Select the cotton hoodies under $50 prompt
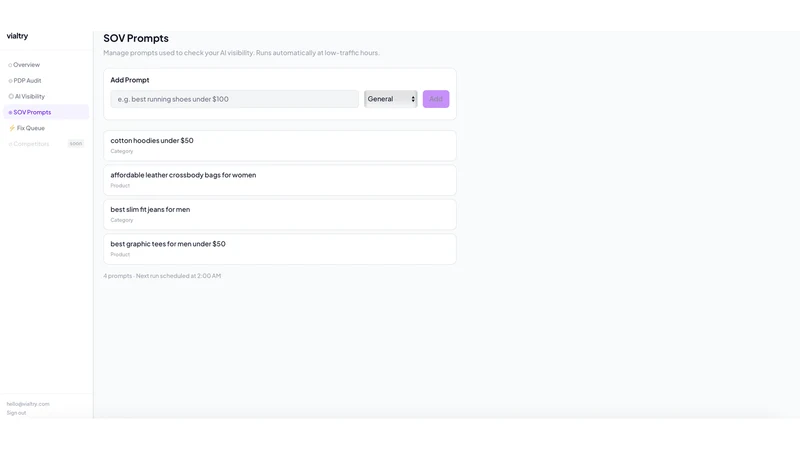 click(x=280, y=145)
